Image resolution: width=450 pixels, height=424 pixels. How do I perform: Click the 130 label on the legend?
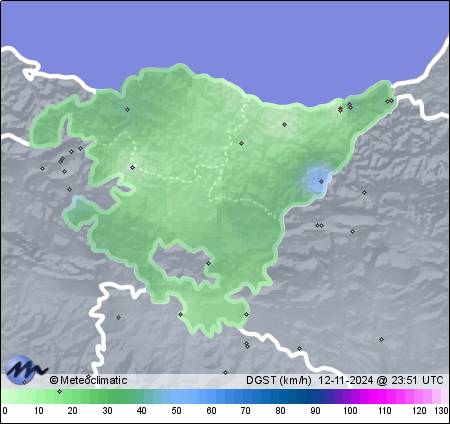441,411
